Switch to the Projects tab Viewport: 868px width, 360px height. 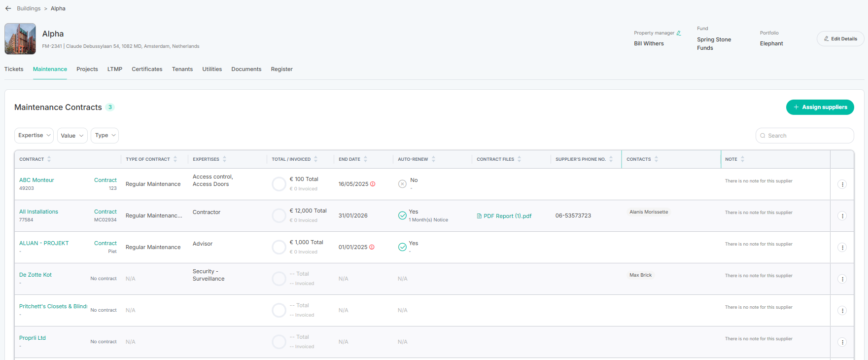coord(87,69)
